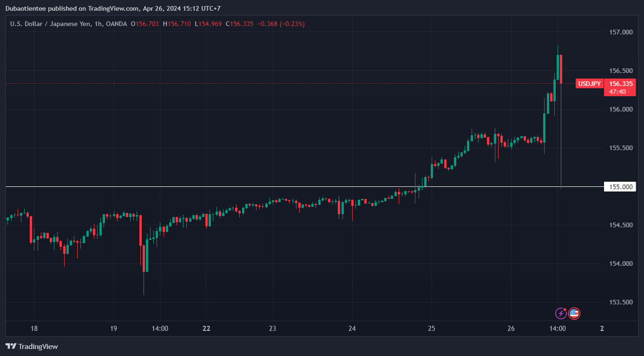Image resolution: width=644 pixels, height=356 pixels.
Task: Click the purple lightning bolt event icon
Action: click(x=561, y=313)
